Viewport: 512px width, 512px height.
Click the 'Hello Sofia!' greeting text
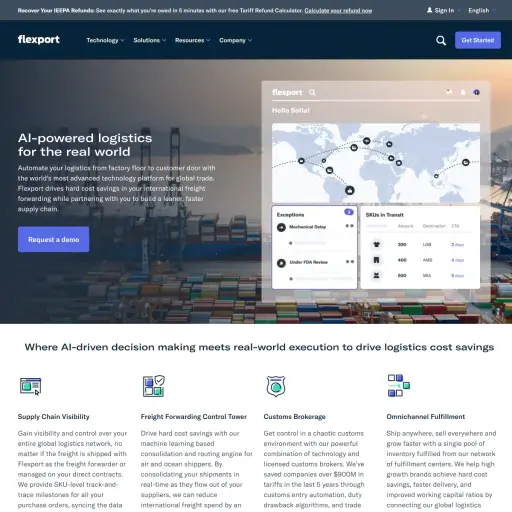(x=291, y=110)
